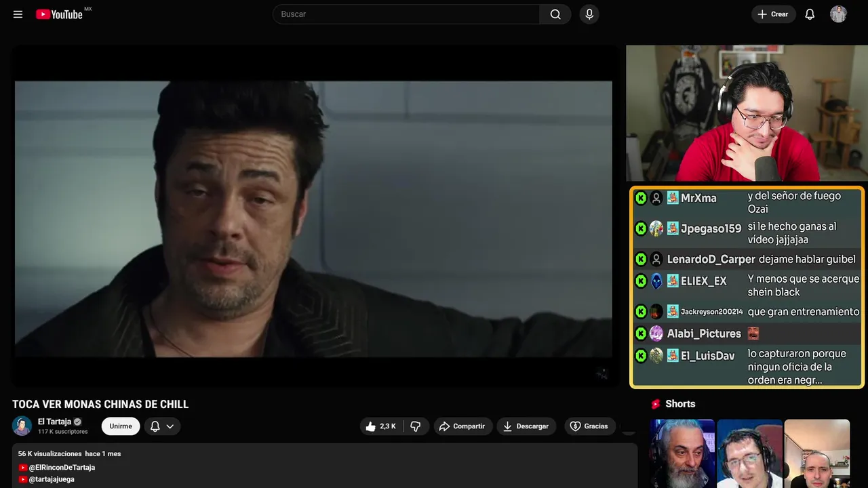Open the hamburger guide menu
This screenshot has height=488, width=868.
[18, 14]
